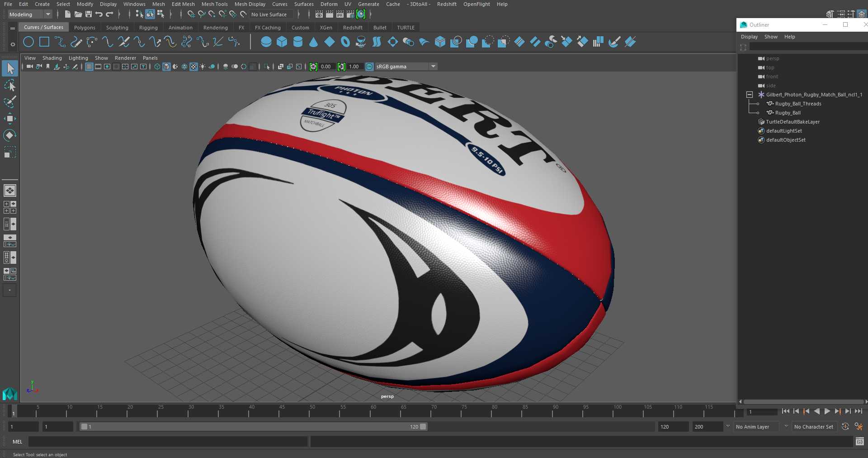The height and width of the screenshot is (458, 868).
Task: Switch to the XGen shelf tab
Action: (326, 28)
